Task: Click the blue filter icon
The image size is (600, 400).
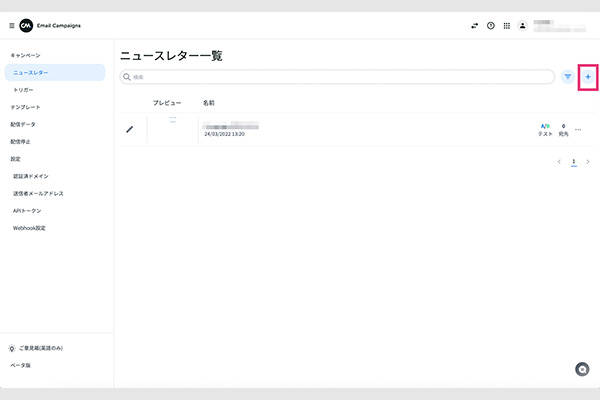Action: (567, 76)
